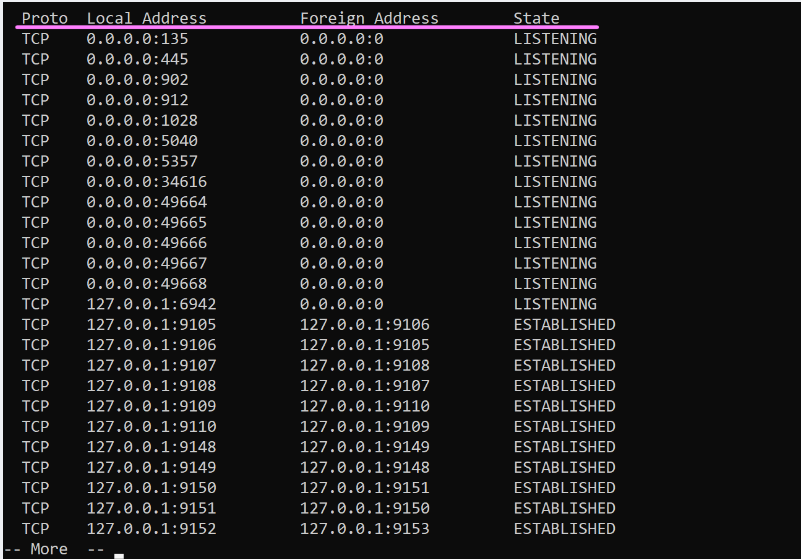
Task: Select local address 127.0.0.1:6942
Action: [151, 305]
